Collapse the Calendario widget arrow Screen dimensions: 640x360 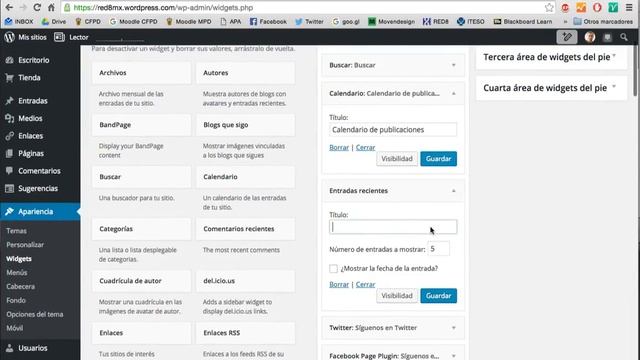click(453, 93)
